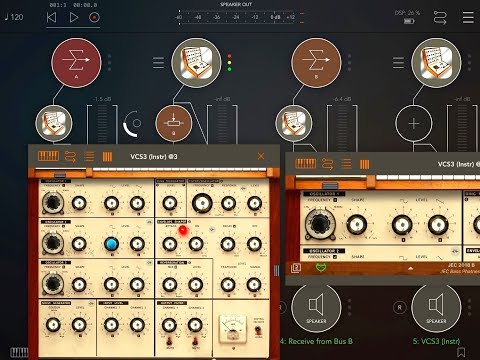Click the red envelope attack button
The width and height of the screenshot is (480, 360).
[183, 230]
